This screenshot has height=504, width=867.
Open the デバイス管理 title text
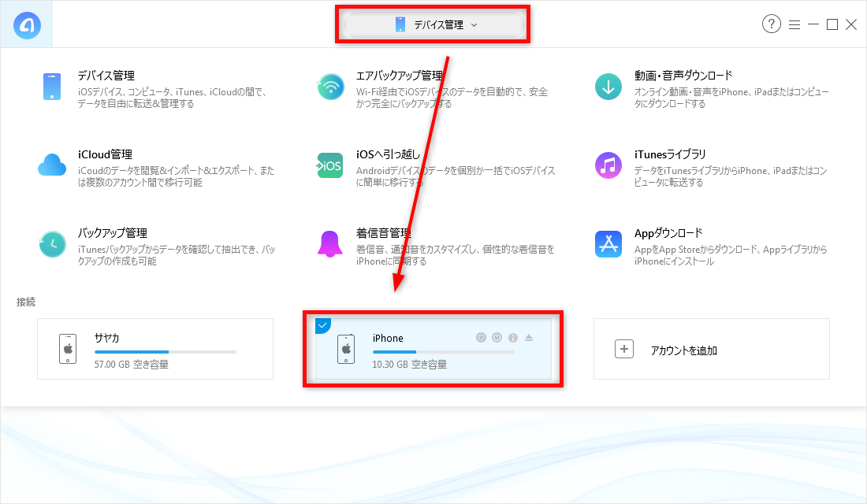(106, 75)
